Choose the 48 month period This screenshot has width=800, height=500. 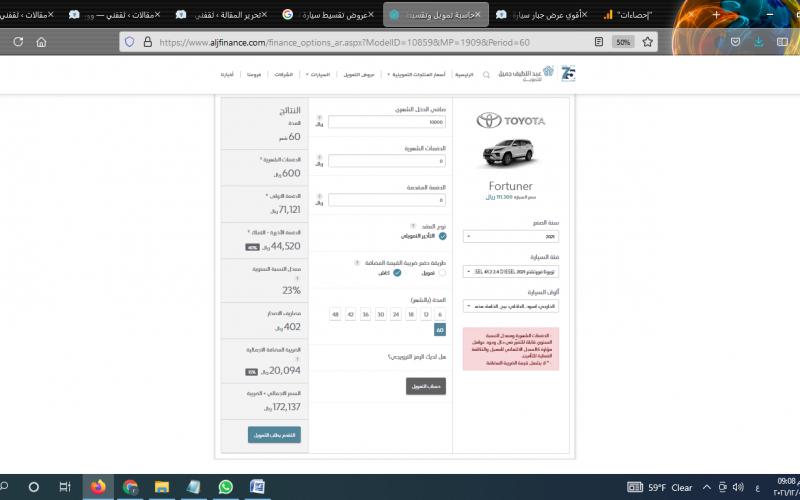point(335,314)
